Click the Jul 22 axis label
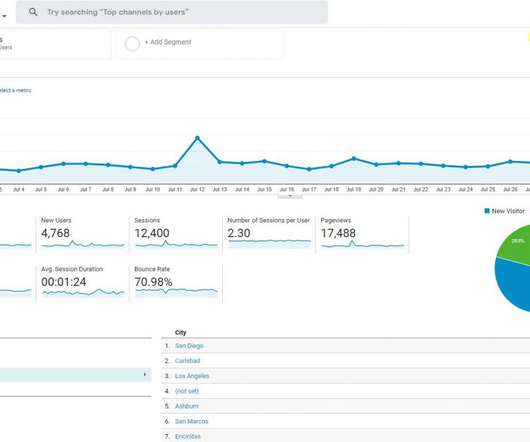Viewport: 530px width, 442px height. pos(421,190)
